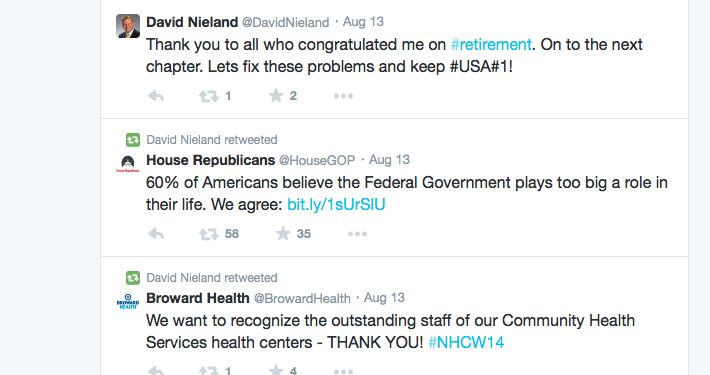Open more options on the retirement tweet

pos(343,96)
